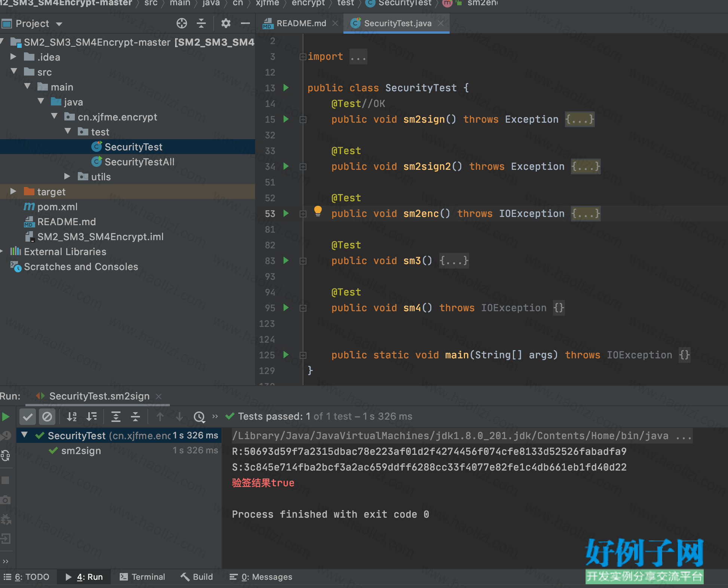The width and height of the screenshot is (728, 588).
Task: Close SecurityTest.java tab
Action: 441,23
